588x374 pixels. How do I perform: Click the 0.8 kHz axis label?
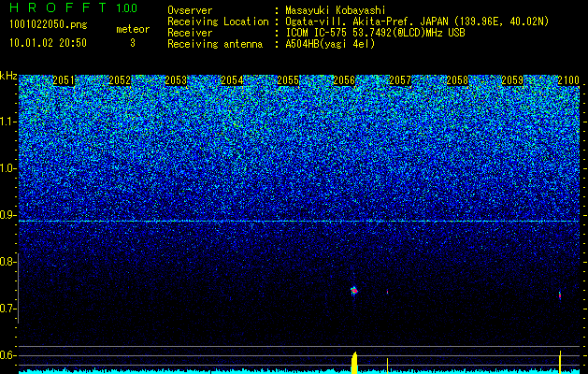click(7, 262)
